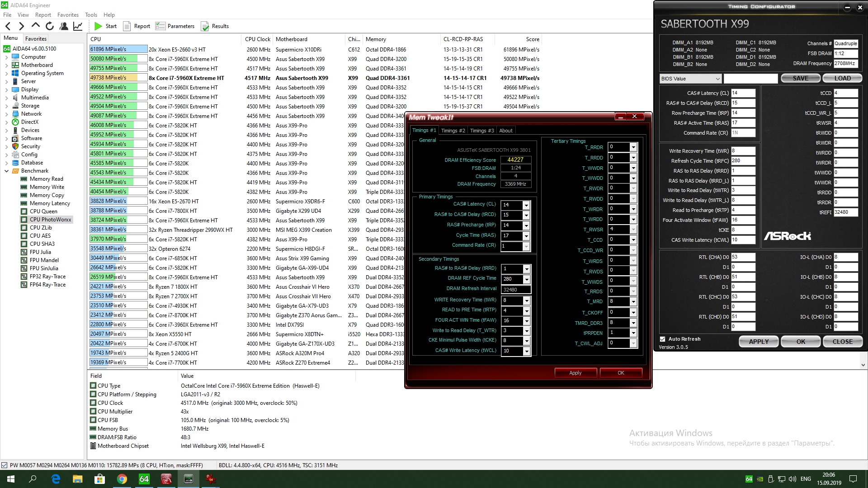Click the Apply button in MemTweakIt

point(575,373)
